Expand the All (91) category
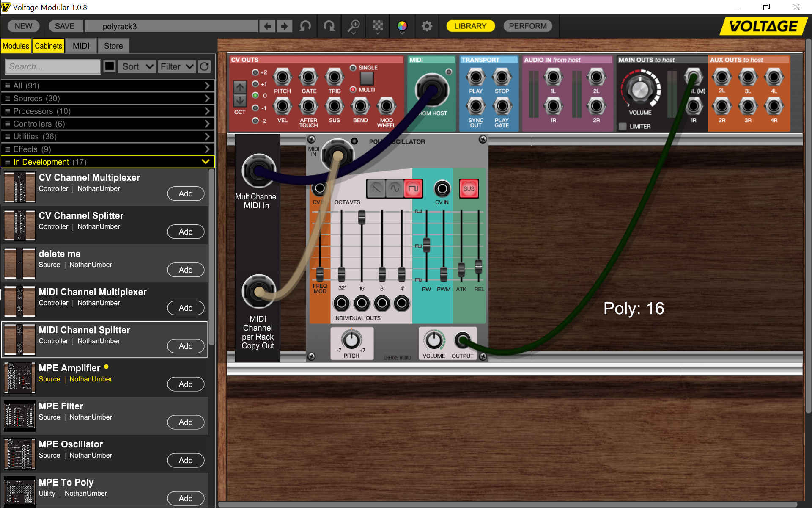The width and height of the screenshot is (812, 508). click(x=108, y=86)
